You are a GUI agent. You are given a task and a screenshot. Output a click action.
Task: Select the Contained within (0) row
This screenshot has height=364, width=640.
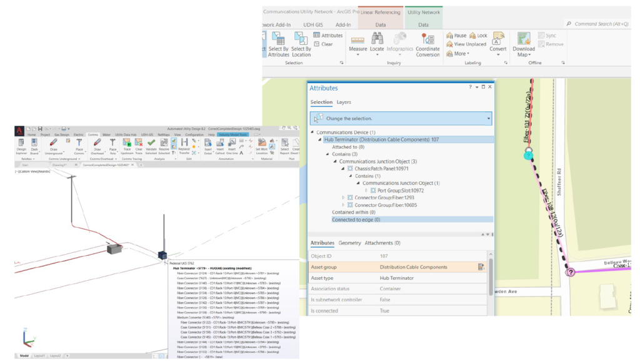click(354, 212)
